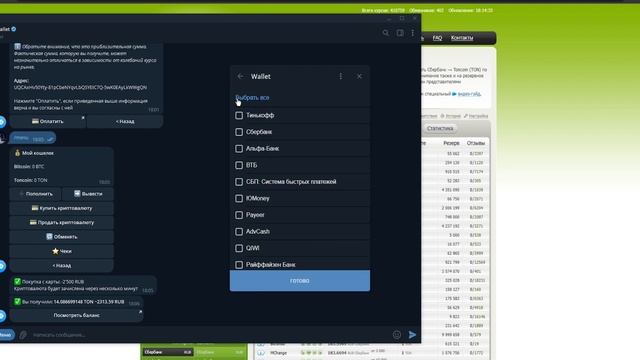Attach a file with paperclip icon

pyautogui.click(x=23, y=335)
